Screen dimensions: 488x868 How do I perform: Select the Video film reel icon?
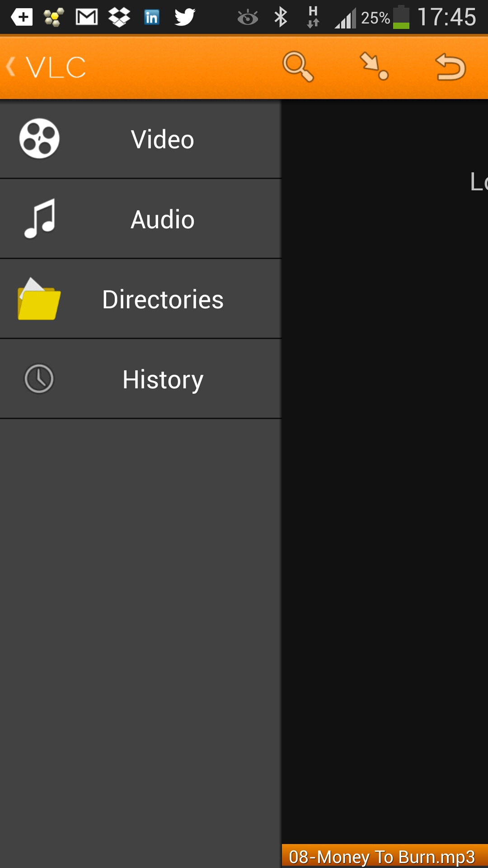[38, 139]
